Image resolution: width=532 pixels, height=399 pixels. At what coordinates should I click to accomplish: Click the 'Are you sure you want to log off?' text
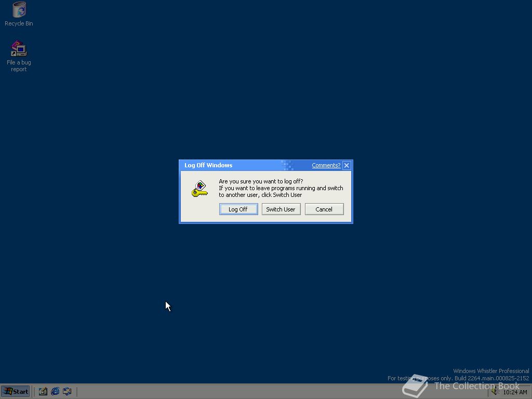tap(261, 181)
